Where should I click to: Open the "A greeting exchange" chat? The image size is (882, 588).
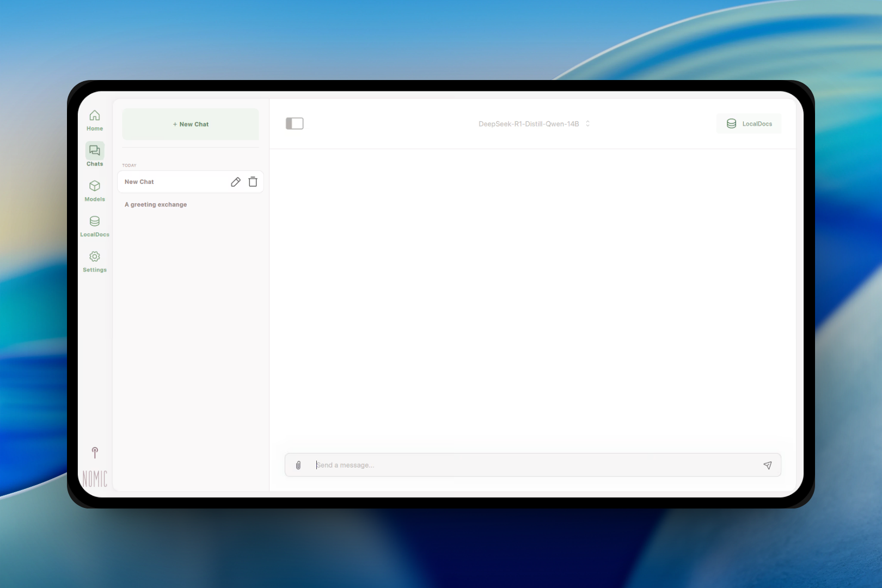click(156, 205)
